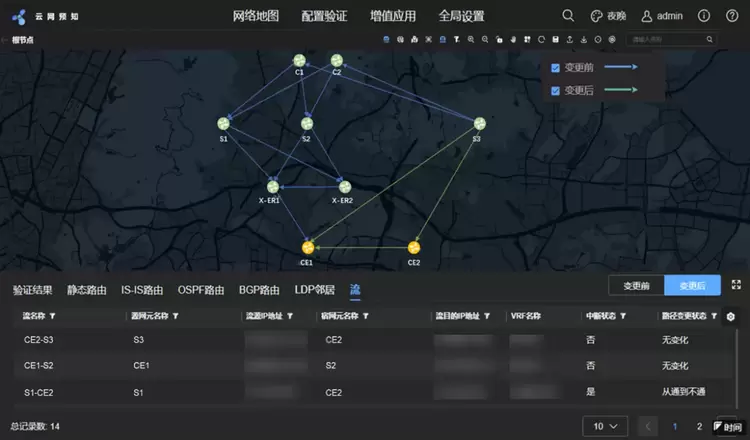Open the info icon in the header
750x440 pixels.
704,16
